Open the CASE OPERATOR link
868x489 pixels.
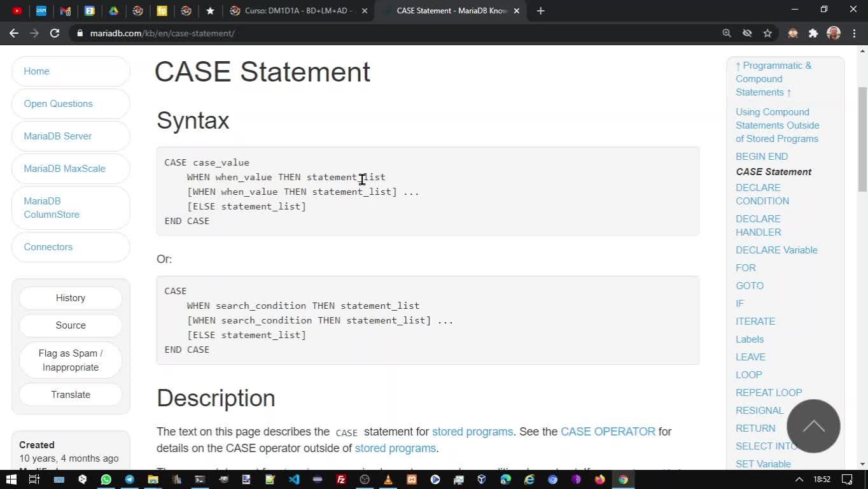[608, 432]
